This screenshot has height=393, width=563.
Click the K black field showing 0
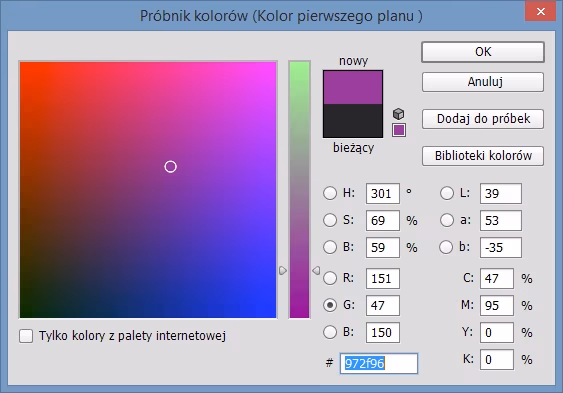(497, 359)
